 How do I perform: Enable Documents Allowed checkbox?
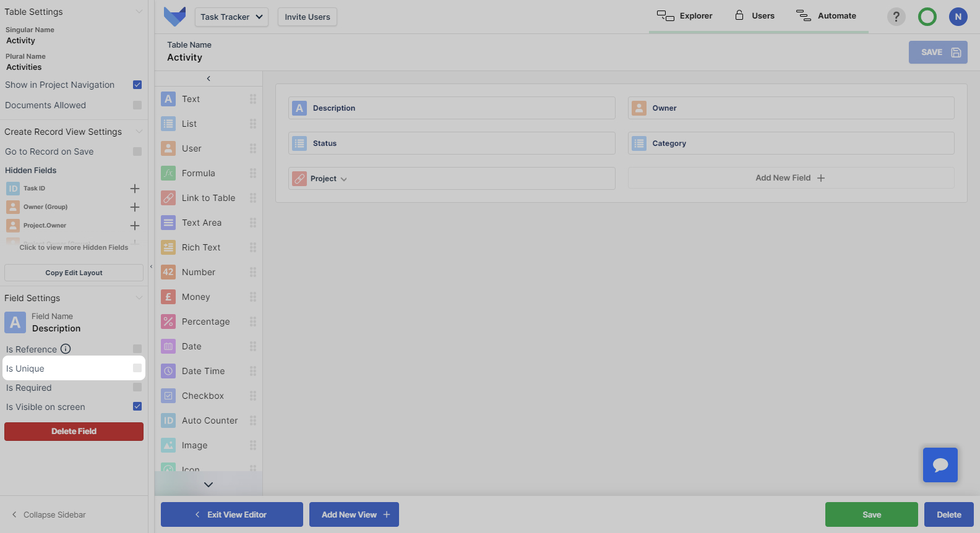coord(137,105)
